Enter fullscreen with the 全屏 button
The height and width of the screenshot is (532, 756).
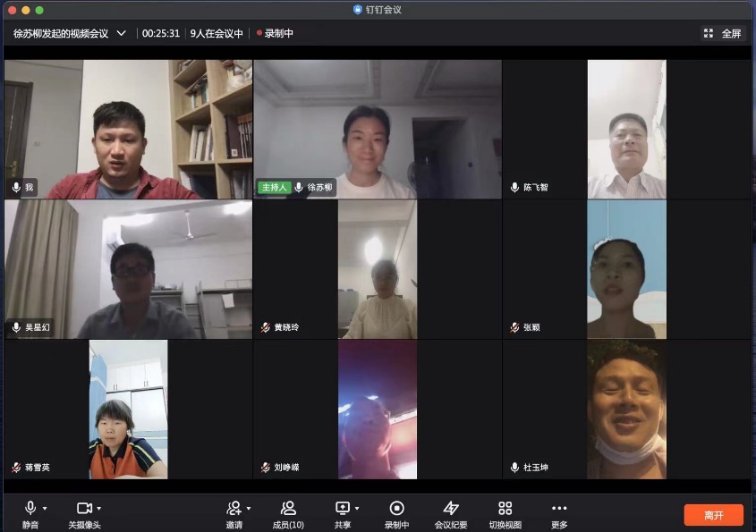tap(722, 33)
